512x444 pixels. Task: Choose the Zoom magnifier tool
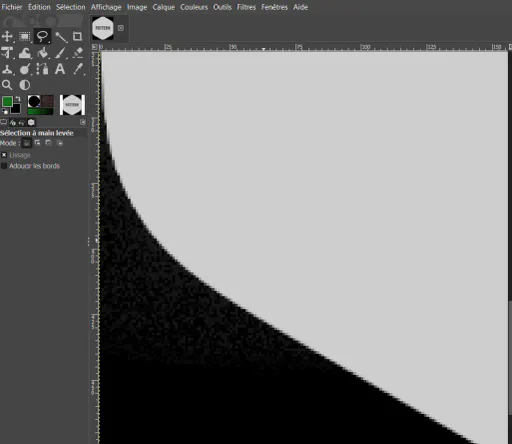pyautogui.click(x=7, y=85)
